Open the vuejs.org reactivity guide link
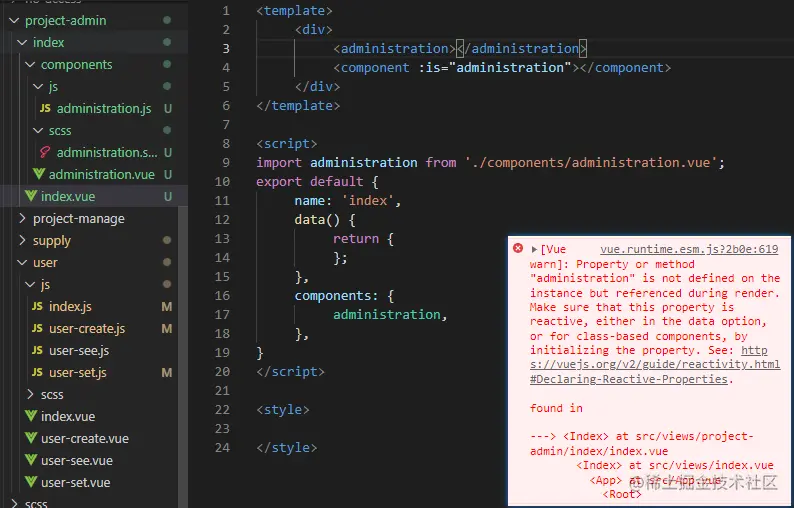This screenshot has width=794, height=508. (655, 365)
